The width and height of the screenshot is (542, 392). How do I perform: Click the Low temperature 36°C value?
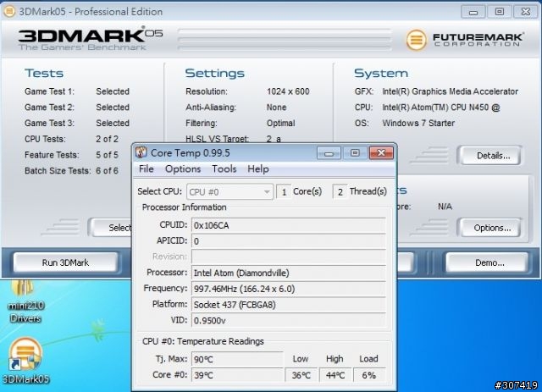click(x=301, y=375)
